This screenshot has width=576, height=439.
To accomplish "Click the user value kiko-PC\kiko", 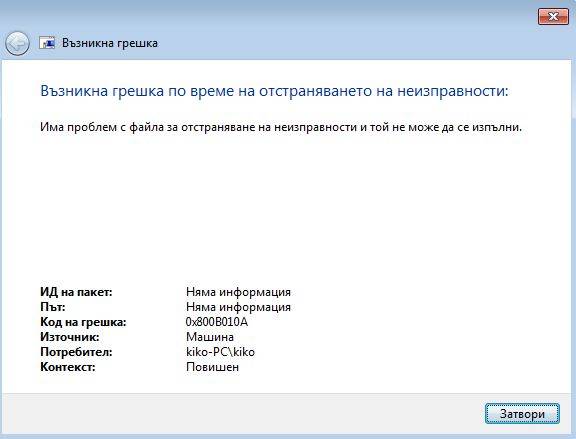I will coord(220,352).
